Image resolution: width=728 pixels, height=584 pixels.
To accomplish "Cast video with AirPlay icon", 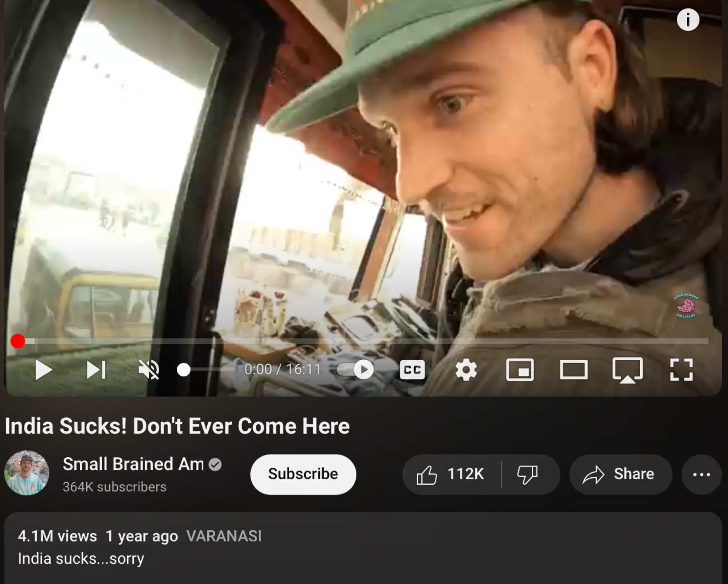I will point(628,371).
